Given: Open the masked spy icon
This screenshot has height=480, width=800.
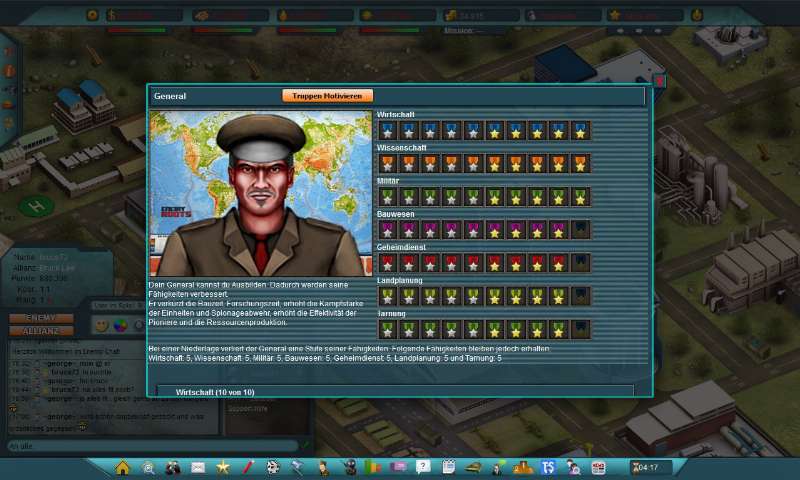Looking at the screenshot, I should click(349, 467).
